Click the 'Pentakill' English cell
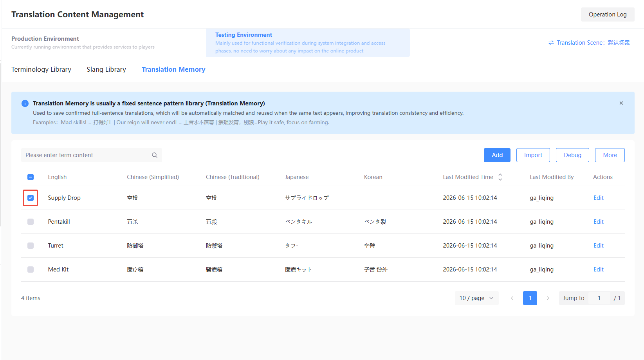 pyautogui.click(x=59, y=222)
